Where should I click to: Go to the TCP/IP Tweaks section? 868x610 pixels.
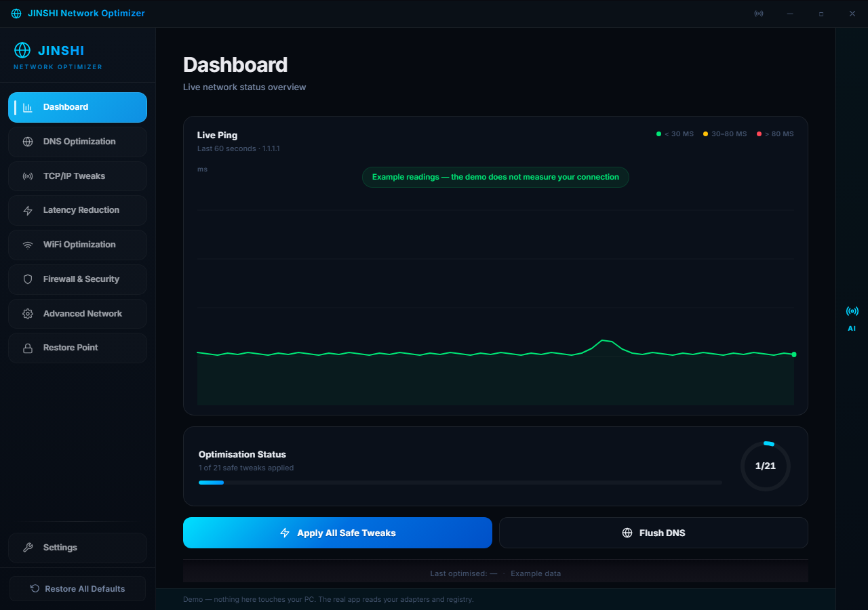point(77,176)
